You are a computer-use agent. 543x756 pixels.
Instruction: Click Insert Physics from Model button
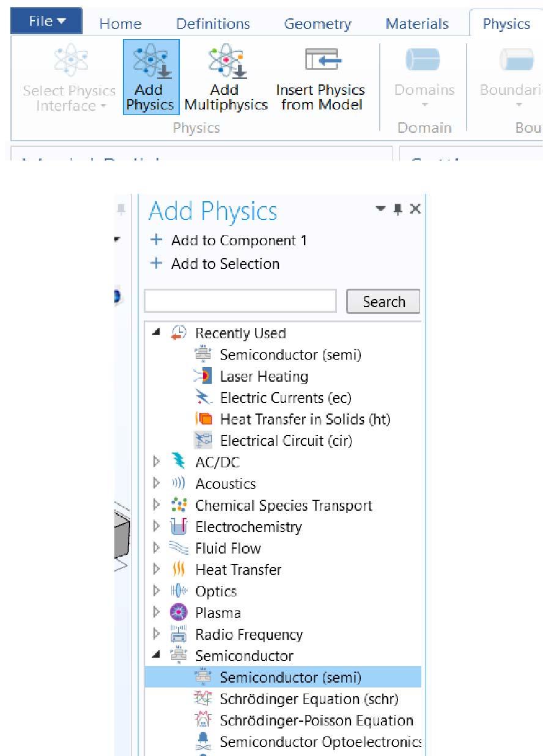(320, 77)
